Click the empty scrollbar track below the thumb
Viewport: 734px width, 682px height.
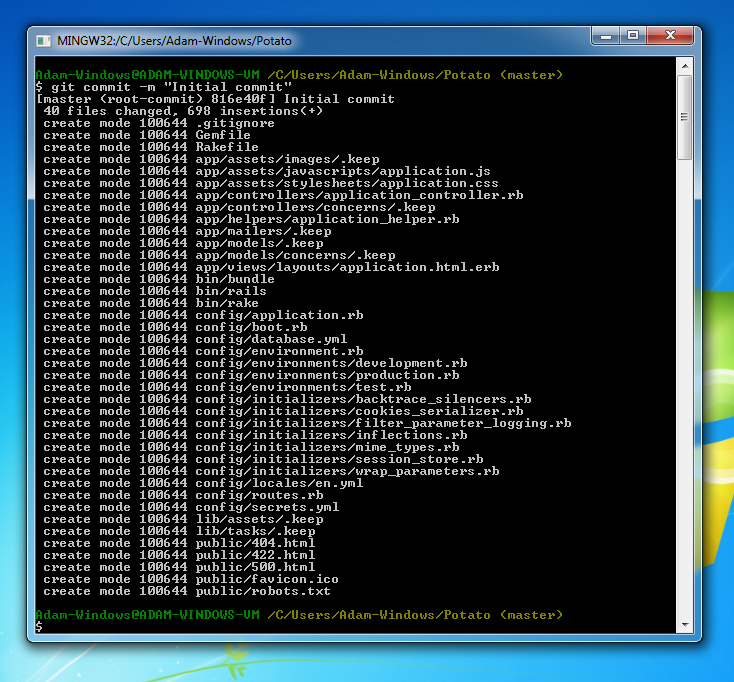[685, 389]
